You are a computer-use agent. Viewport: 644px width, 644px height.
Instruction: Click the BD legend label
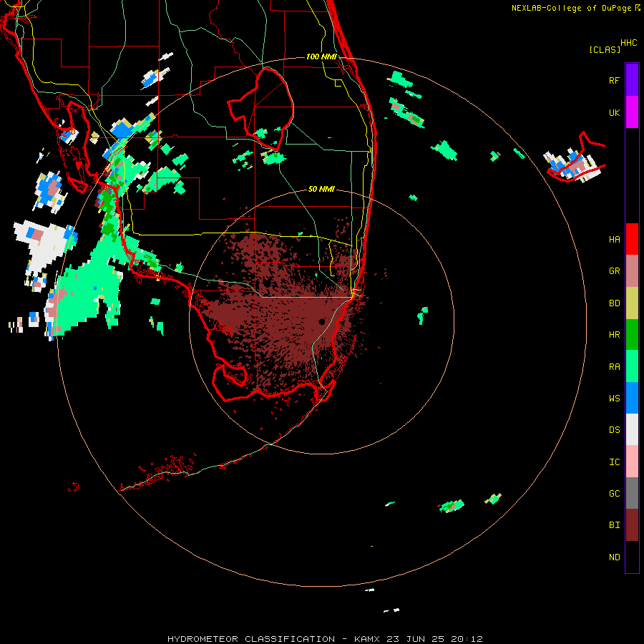[614, 303]
